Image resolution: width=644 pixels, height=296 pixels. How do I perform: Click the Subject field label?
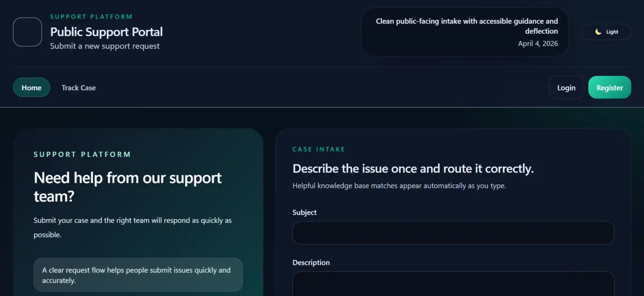coord(304,212)
